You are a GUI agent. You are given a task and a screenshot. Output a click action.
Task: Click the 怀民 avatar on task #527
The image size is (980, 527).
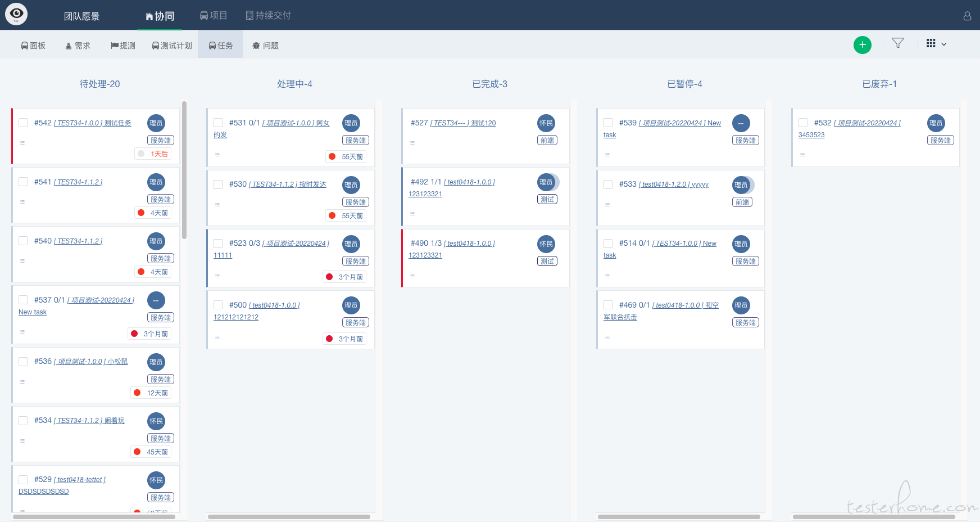(546, 123)
